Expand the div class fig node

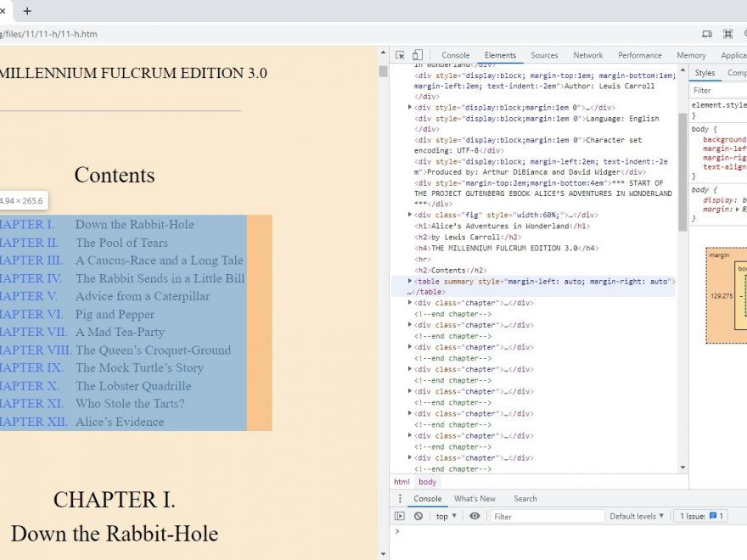(410, 215)
